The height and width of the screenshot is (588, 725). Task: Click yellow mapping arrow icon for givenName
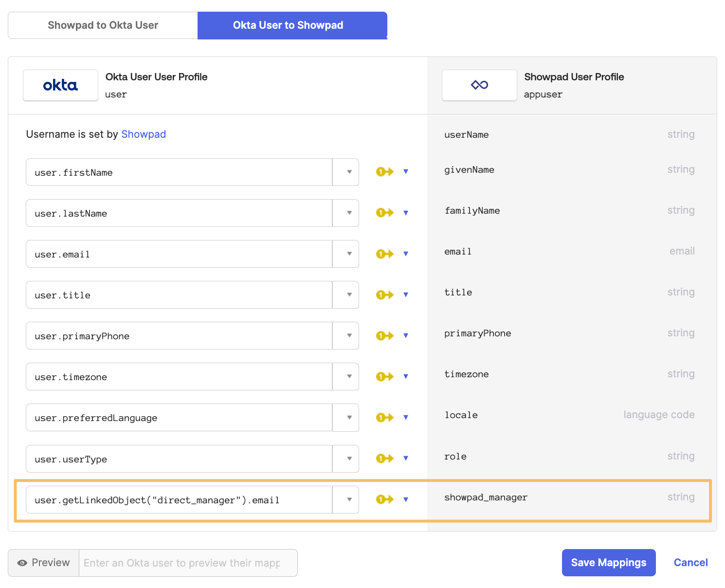384,172
